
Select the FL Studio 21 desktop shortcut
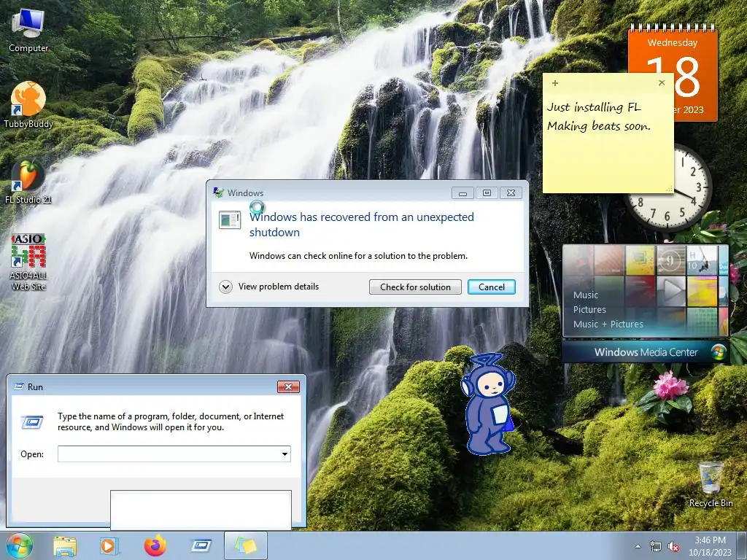click(x=28, y=182)
